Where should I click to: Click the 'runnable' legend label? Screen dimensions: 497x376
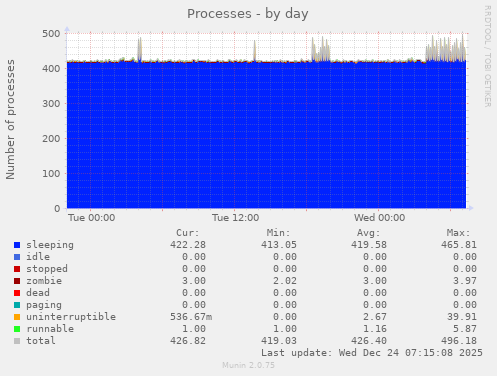pyautogui.click(x=50, y=329)
